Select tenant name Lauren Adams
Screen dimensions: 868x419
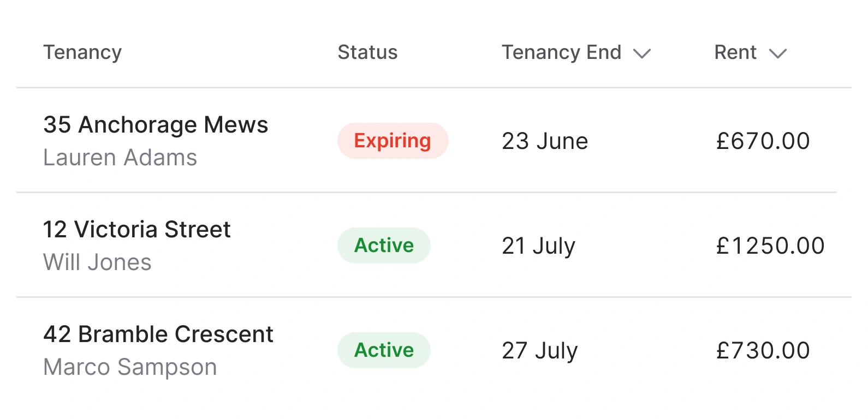[x=120, y=158]
